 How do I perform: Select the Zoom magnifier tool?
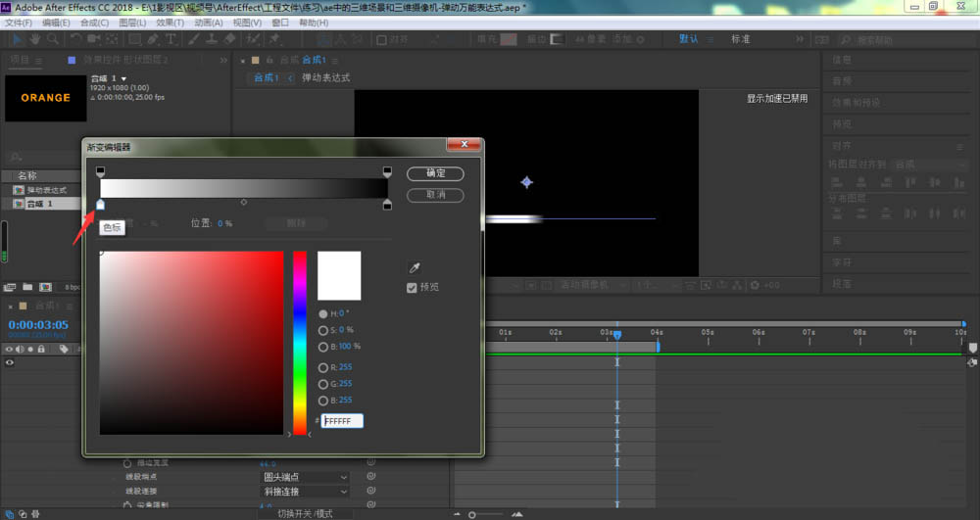click(x=54, y=39)
